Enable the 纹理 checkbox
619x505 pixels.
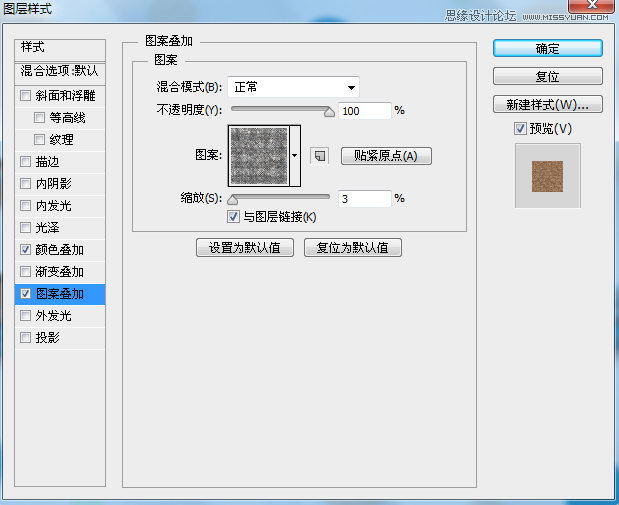[x=39, y=139]
